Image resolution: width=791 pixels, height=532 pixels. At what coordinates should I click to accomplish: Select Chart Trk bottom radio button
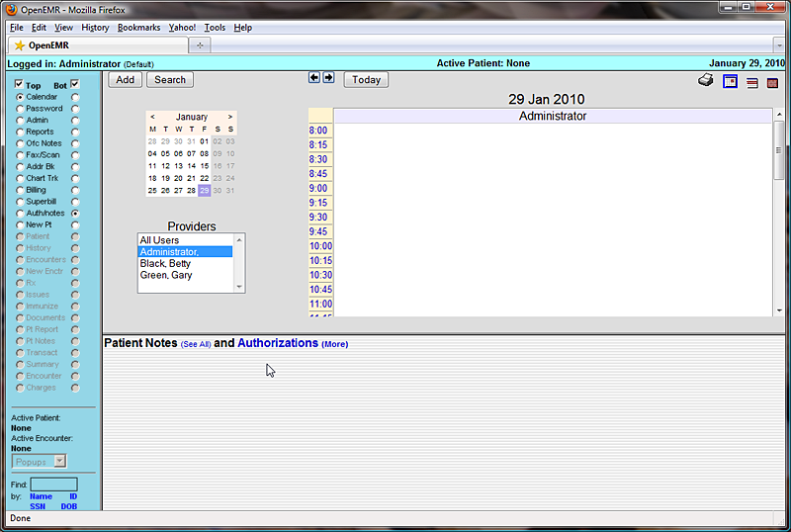75,179
